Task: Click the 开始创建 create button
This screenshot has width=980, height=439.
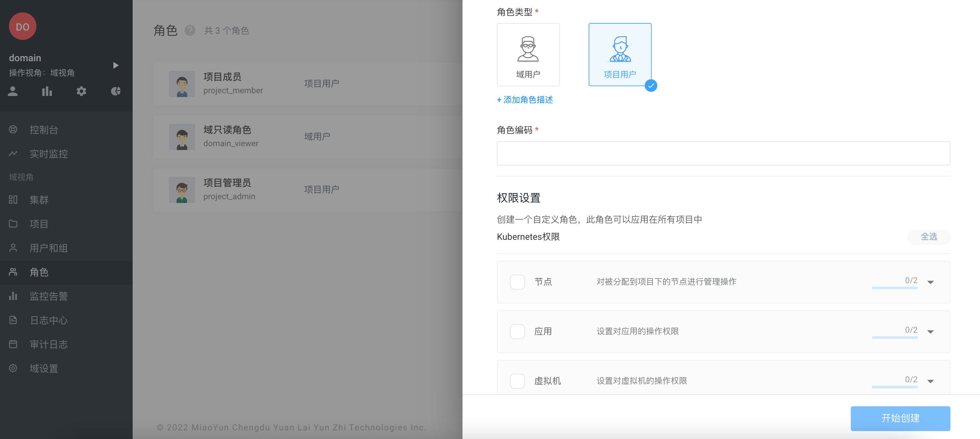Action: point(900,418)
